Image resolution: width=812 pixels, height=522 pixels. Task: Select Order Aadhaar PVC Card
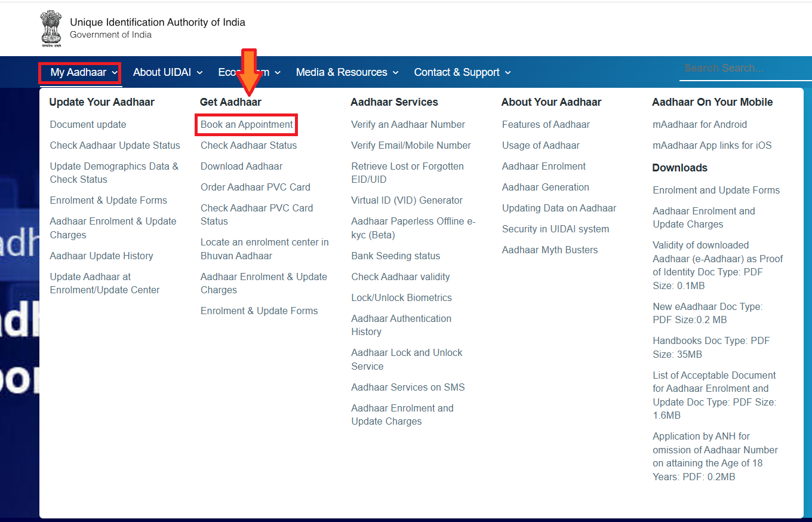point(256,188)
